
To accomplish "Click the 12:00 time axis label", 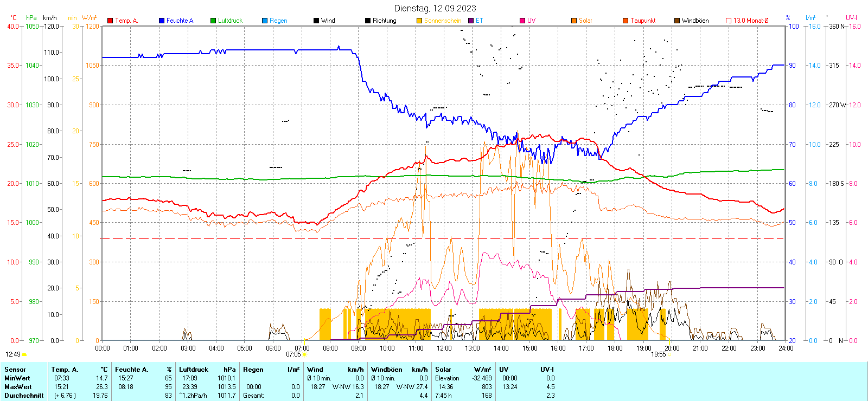I will point(444,348).
